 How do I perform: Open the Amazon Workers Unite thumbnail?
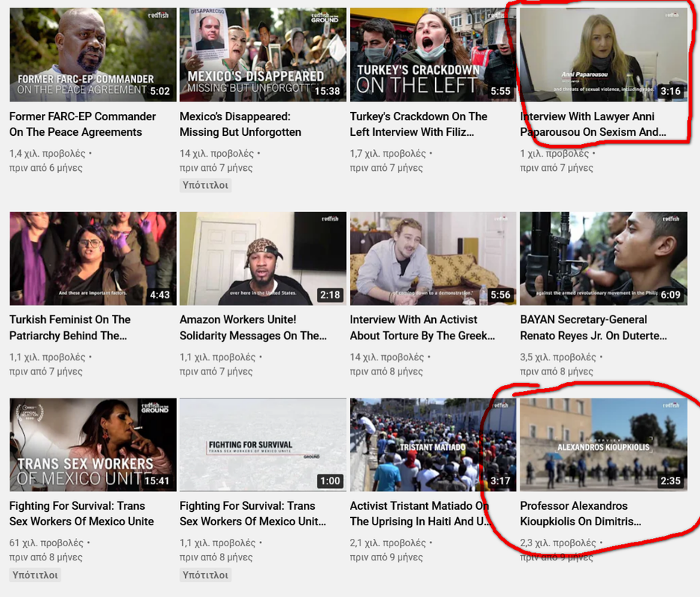pos(263,258)
